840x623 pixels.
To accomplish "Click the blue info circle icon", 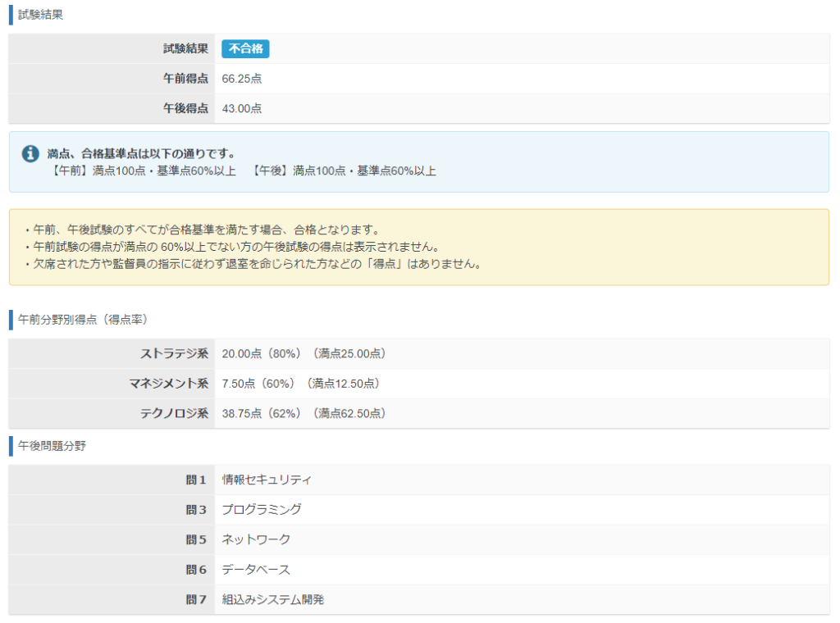I will point(30,154).
